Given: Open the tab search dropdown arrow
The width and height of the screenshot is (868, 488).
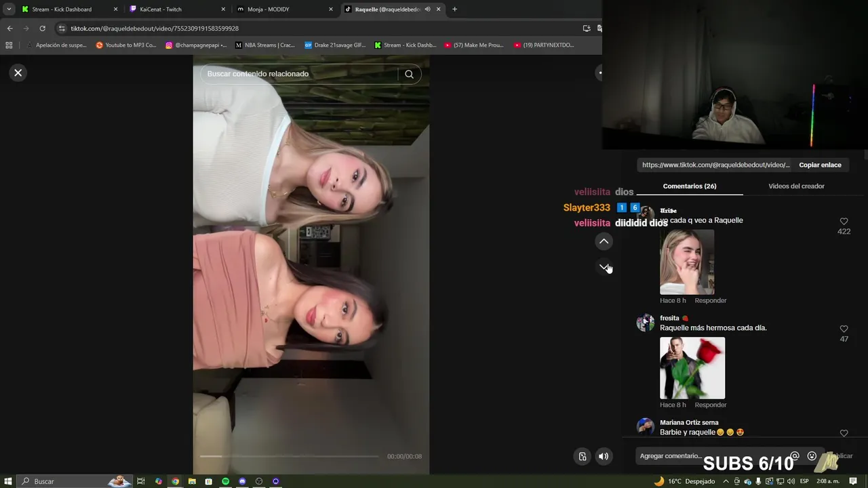Looking at the screenshot, I should (9, 9).
